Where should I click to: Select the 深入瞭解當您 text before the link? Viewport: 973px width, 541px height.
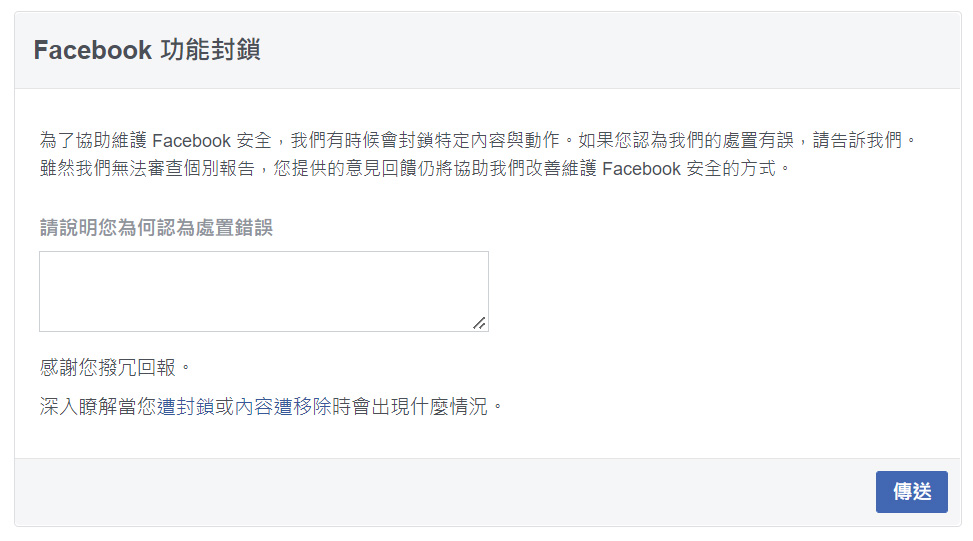98,406
